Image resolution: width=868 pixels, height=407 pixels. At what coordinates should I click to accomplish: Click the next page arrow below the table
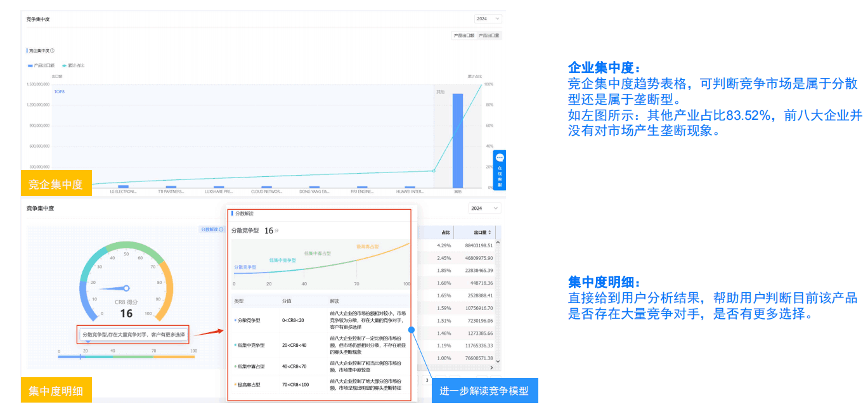pyautogui.click(x=491, y=368)
